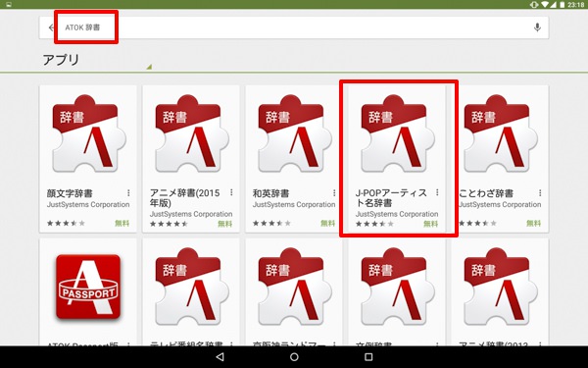Open the 和英辞書 app icon
588x368 pixels.
(294, 134)
